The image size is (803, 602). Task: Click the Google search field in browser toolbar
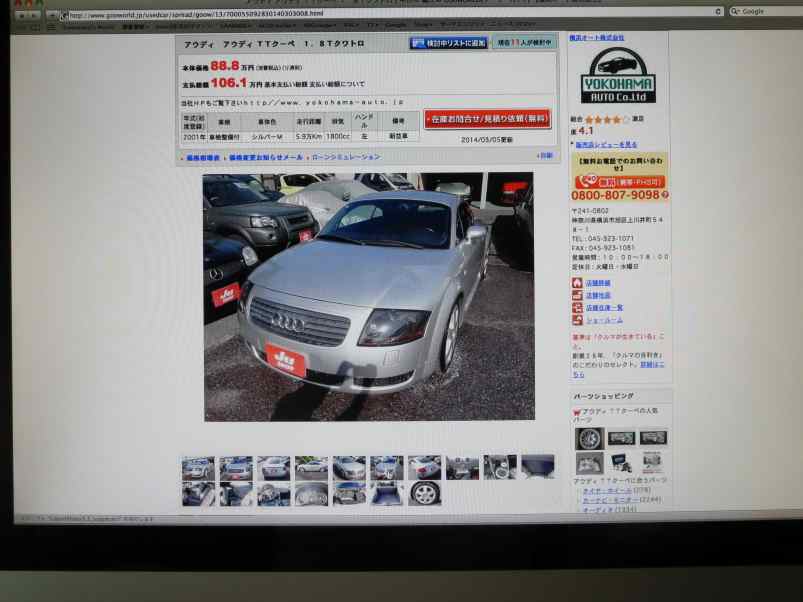click(x=767, y=11)
